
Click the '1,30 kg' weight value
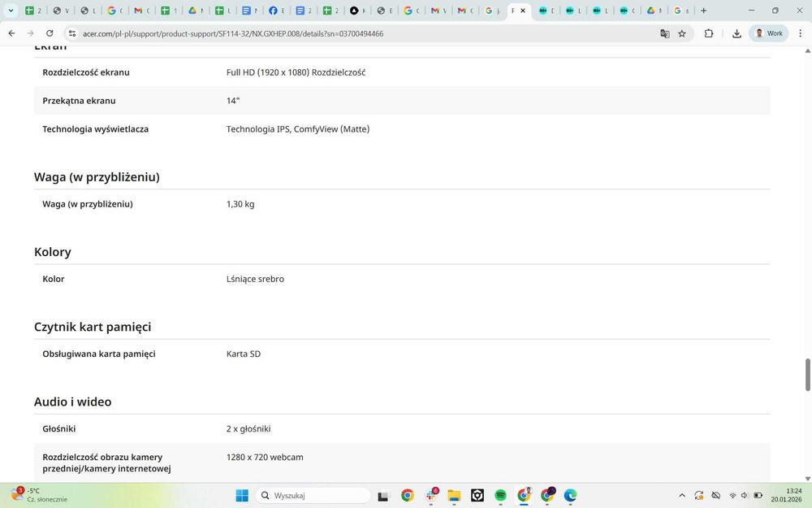240,204
